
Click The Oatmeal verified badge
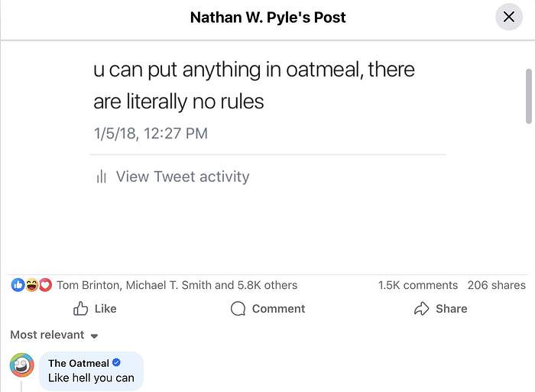[117, 363]
